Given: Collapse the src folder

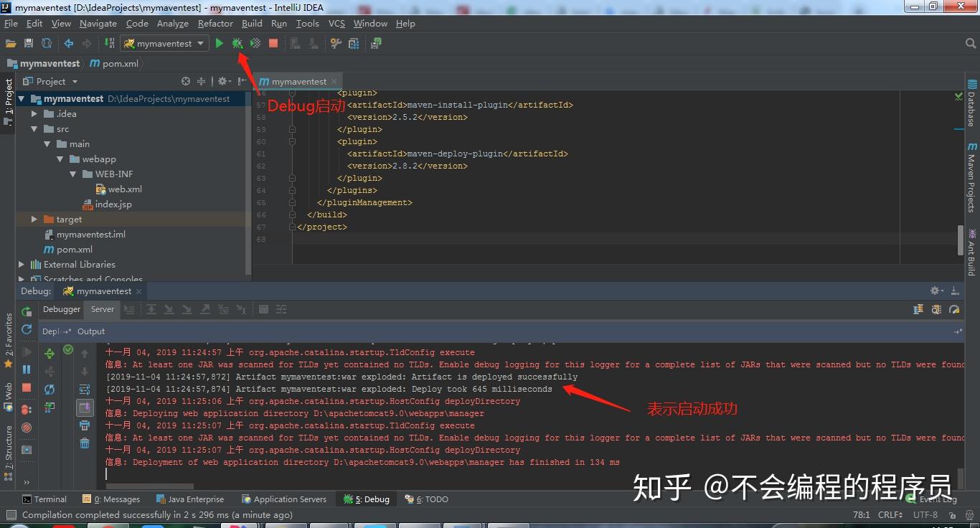Looking at the screenshot, I should tap(34, 129).
